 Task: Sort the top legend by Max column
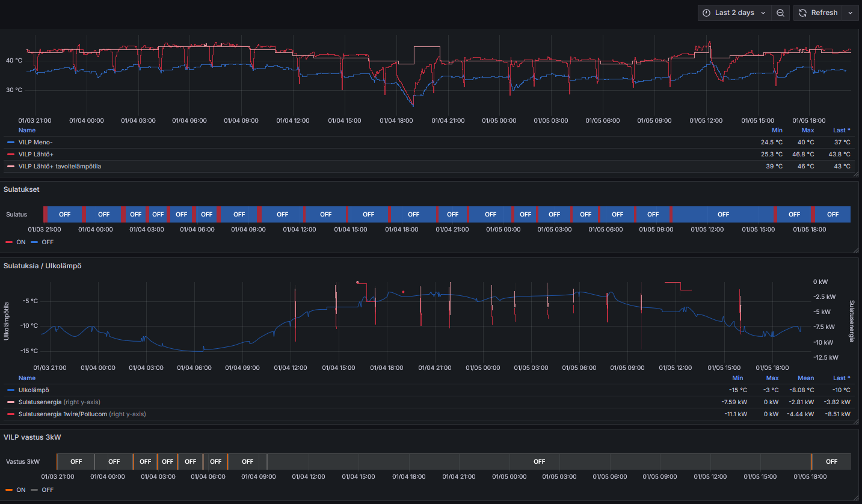[x=807, y=131]
